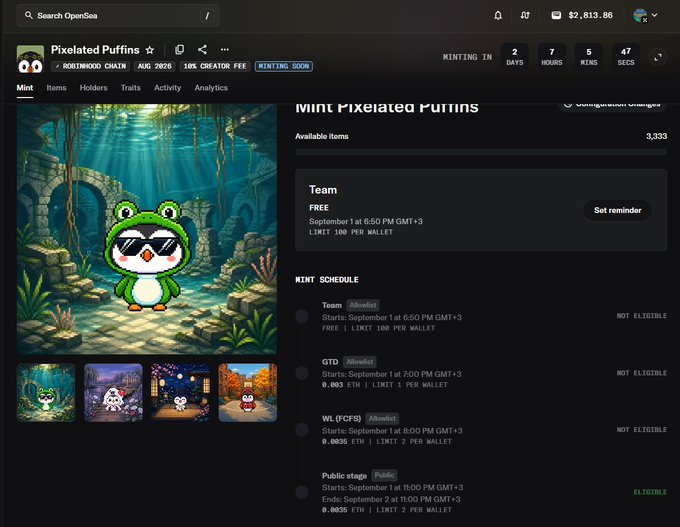Click NOT ELIGIBLE in the GTD row
The image size is (680, 527).
pos(642,373)
